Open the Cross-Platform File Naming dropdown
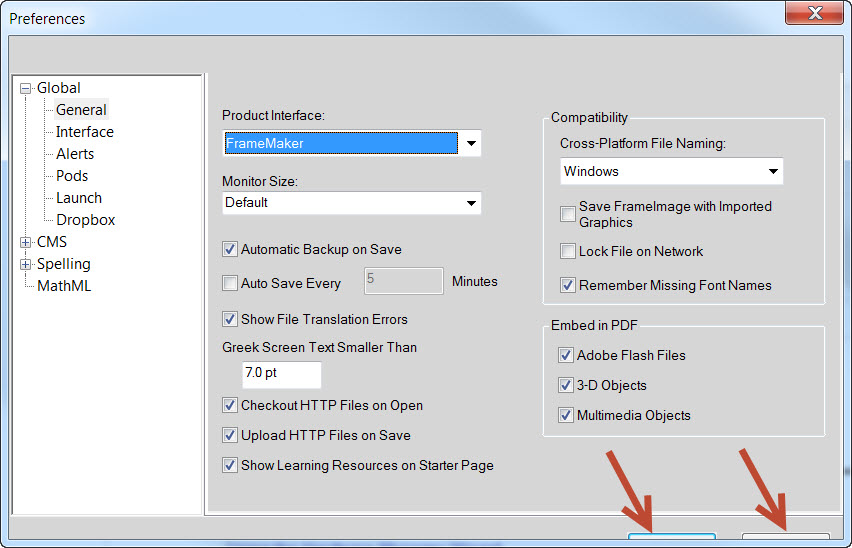This screenshot has width=852, height=548. point(772,172)
